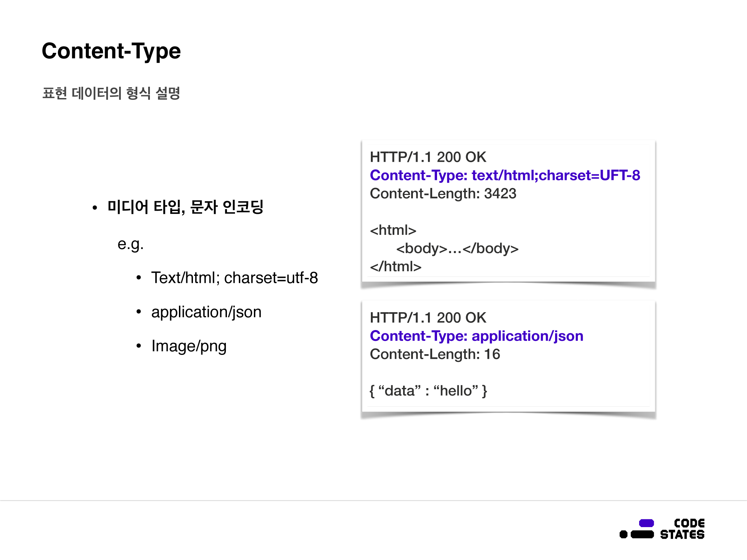Click the closing '</html>' tag line
747x560 pixels.
(396, 266)
